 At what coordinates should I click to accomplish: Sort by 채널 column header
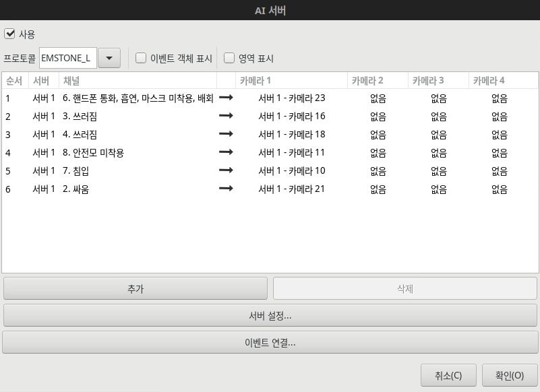coord(138,81)
